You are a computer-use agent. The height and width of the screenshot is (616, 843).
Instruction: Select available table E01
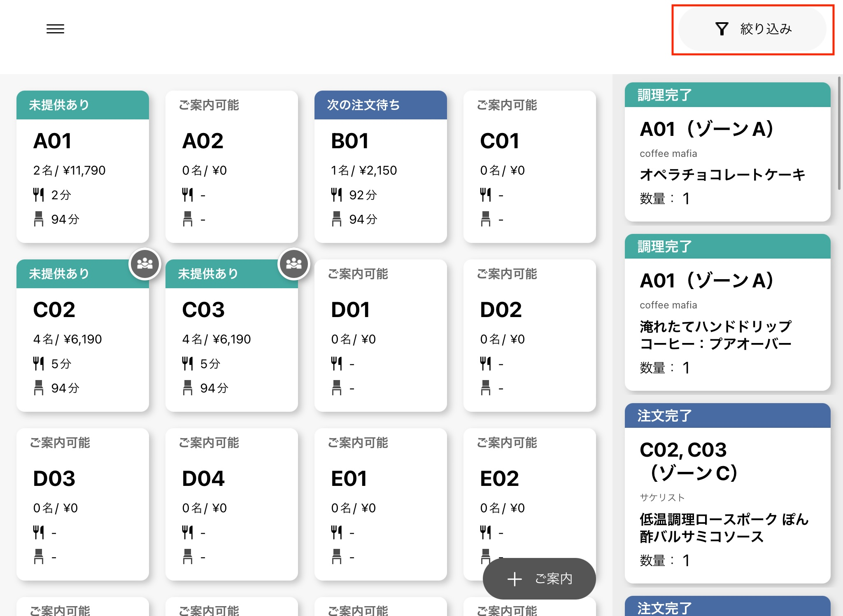click(x=380, y=504)
